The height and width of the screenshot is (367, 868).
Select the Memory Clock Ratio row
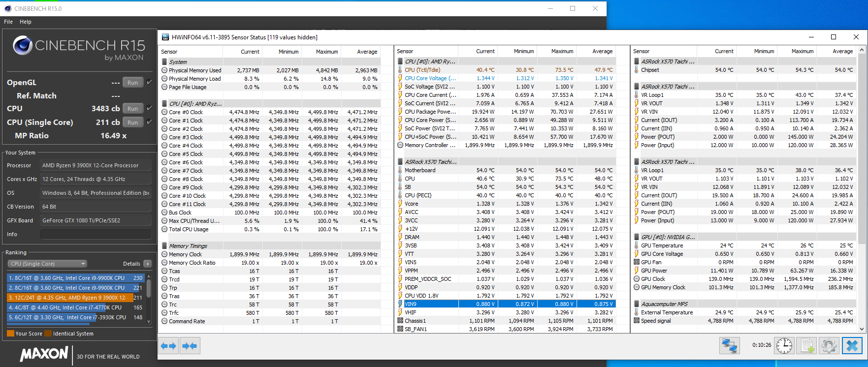(270, 263)
